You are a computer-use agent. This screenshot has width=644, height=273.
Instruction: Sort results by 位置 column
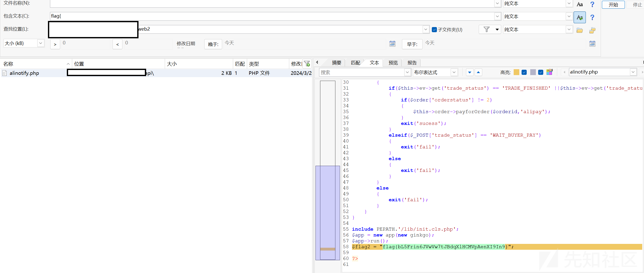click(119, 64)
